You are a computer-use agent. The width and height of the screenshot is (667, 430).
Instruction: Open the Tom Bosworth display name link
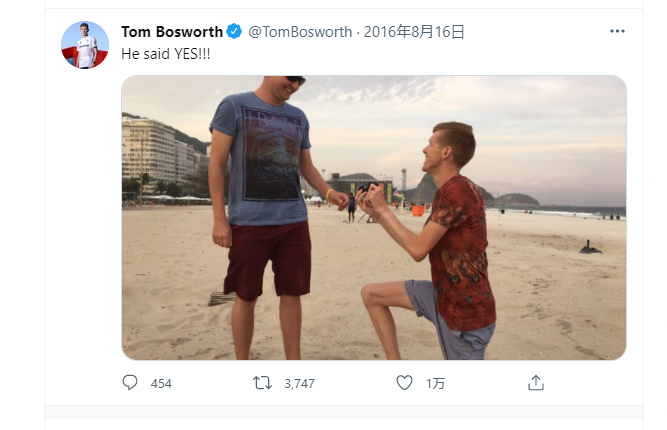(x=171, y=32)
